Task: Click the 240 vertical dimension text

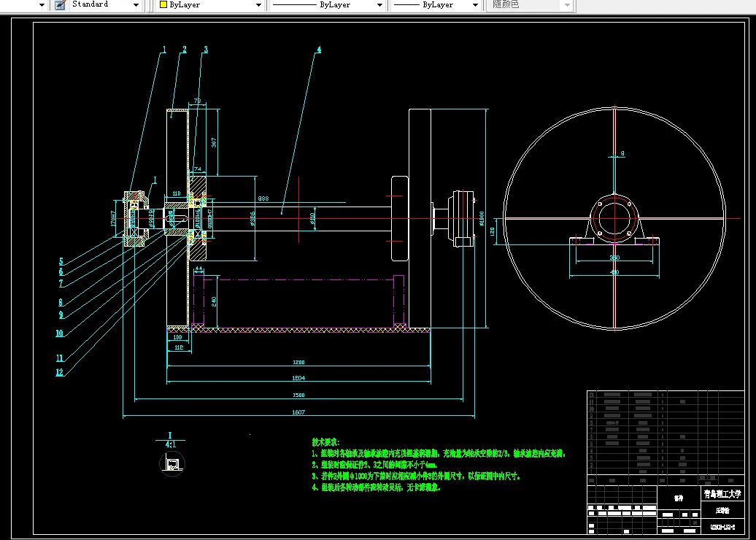Action: coord(214,302)
